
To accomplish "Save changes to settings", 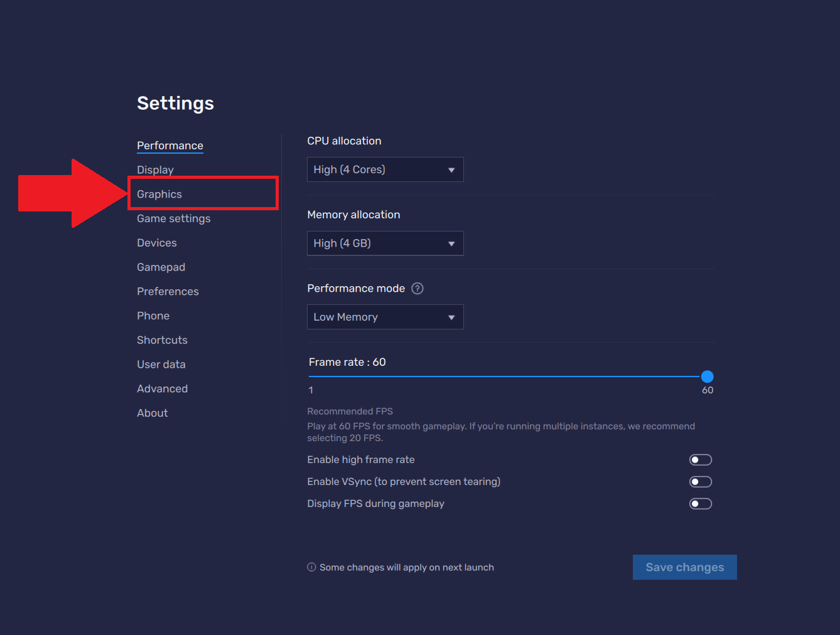I will click(x=684, y=567).
